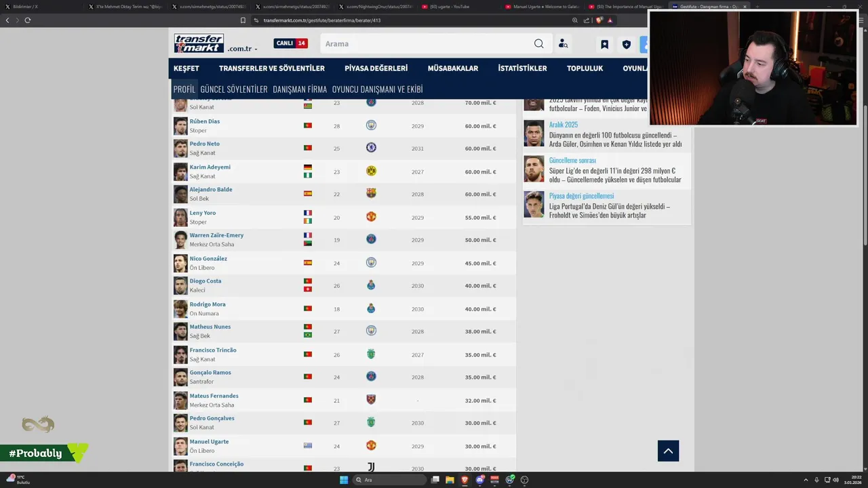This screenshot has height=488, width=868.
Task: Open Piyasa değeri güncellemesi news item
Action: 582,196
